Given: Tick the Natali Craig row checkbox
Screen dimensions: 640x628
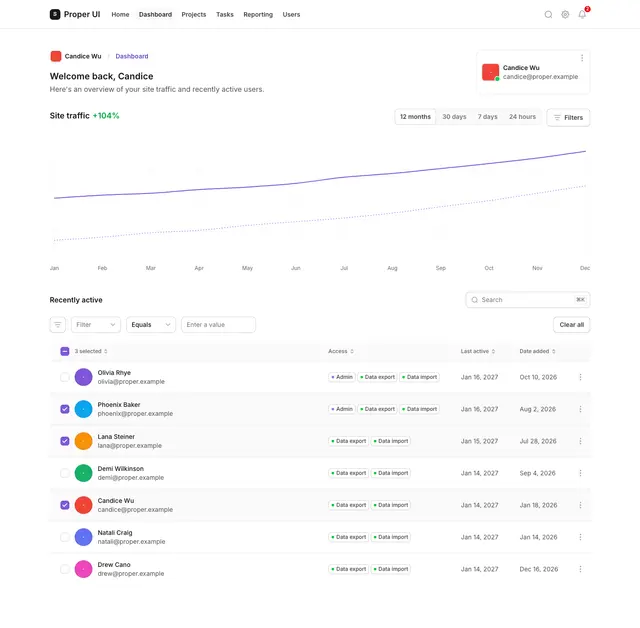Looking at the screenshot, I should coord(64,537).
